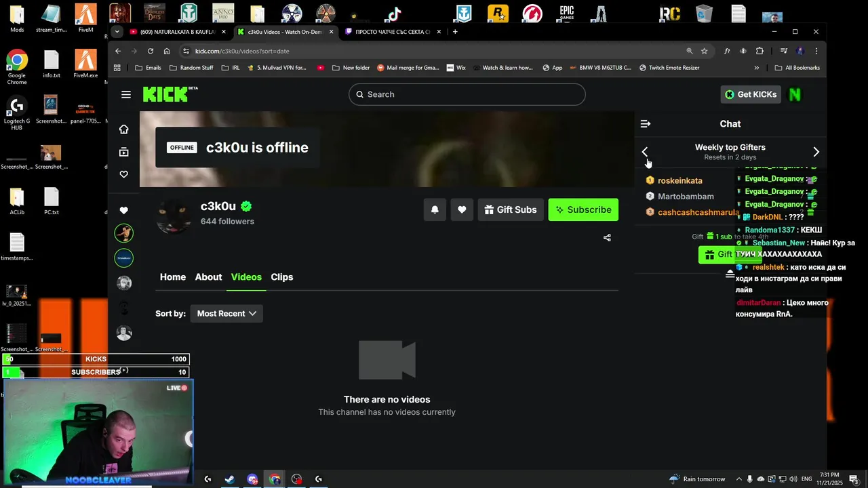Click the share icon below Subscribe
Viewport: 868px width, 488px height.
pyautogui.click(x=607, y=237)
